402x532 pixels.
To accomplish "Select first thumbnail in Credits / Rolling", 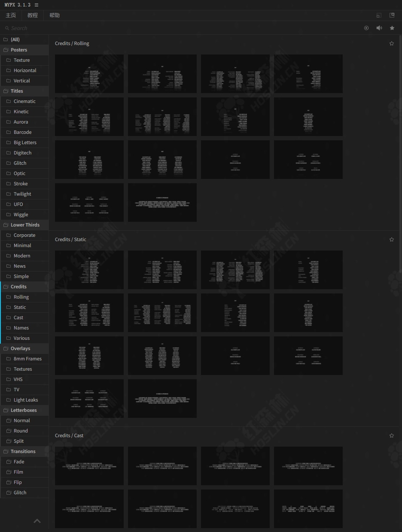I will pos(89,74).
